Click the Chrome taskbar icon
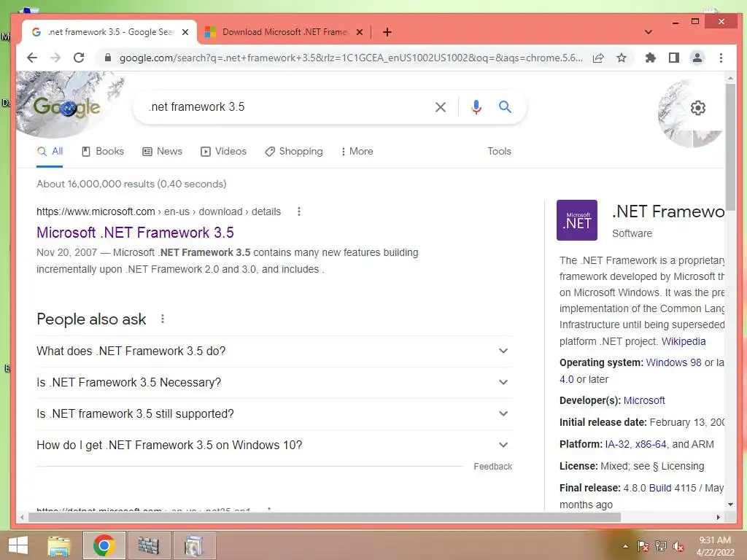747x560 pixels. tap(104, 545)
